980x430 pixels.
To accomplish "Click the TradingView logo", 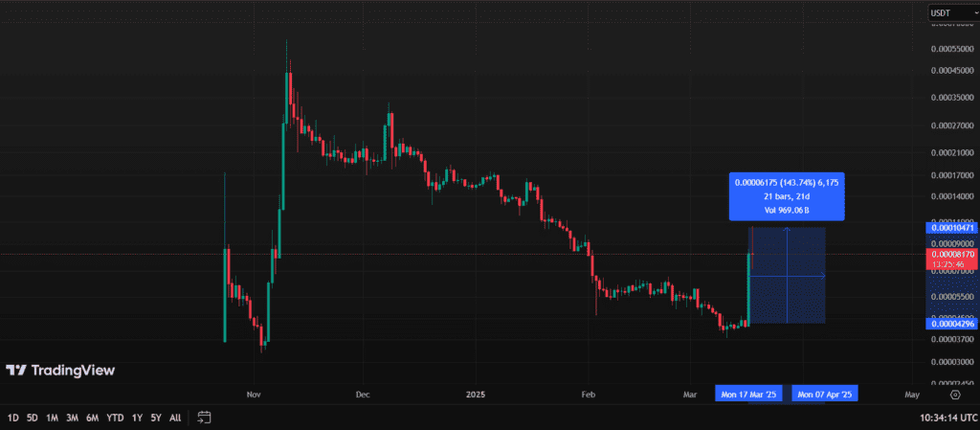I will coord(60,371).
